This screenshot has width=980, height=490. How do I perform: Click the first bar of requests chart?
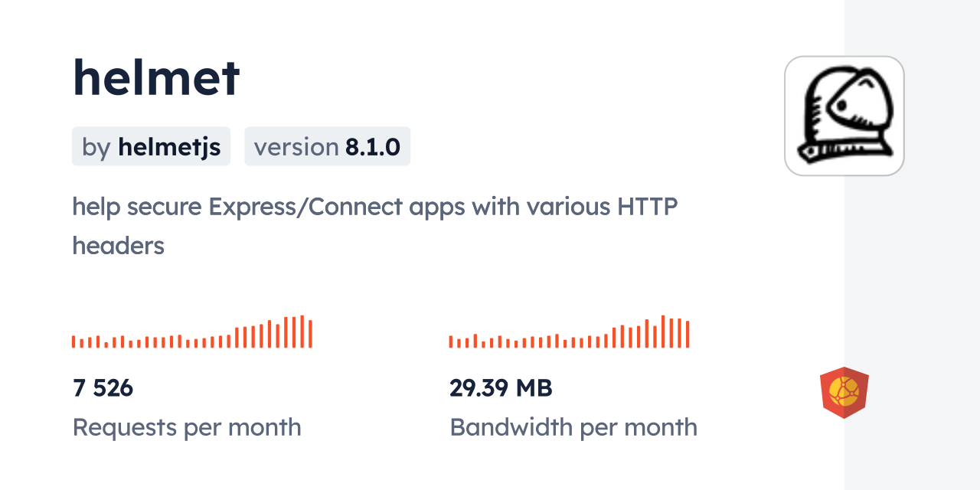click(x=73, y=342)
